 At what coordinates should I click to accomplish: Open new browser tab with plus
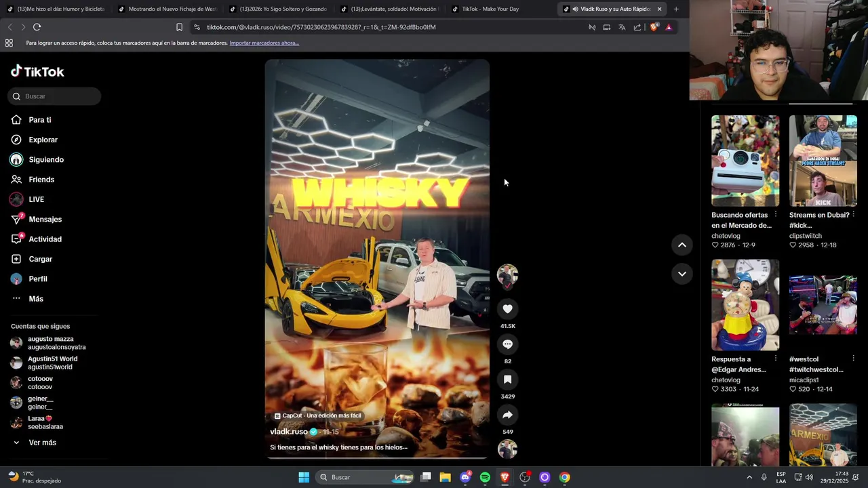click(676, 9)
